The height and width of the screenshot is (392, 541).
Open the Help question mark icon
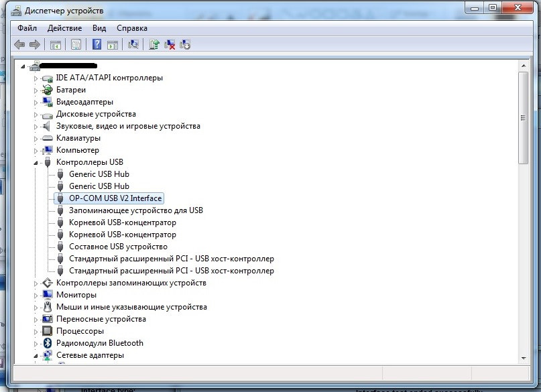point(97,44)
